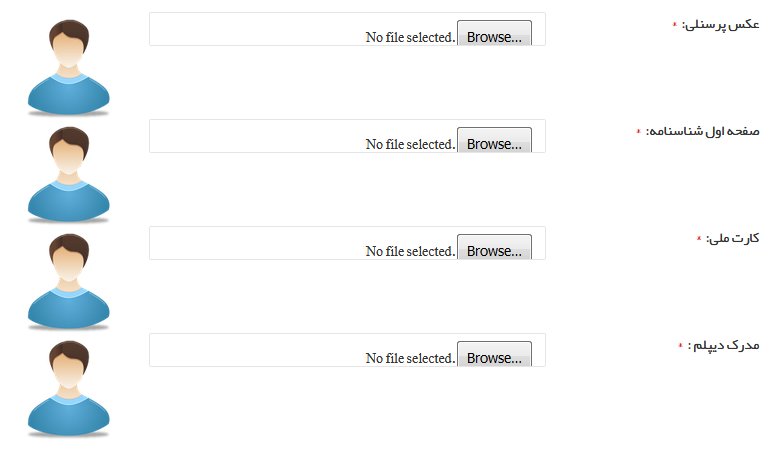Click red required asterisk beside عکس پرسنلی
The image size is (773, 457).
click(x=675, y=24)
